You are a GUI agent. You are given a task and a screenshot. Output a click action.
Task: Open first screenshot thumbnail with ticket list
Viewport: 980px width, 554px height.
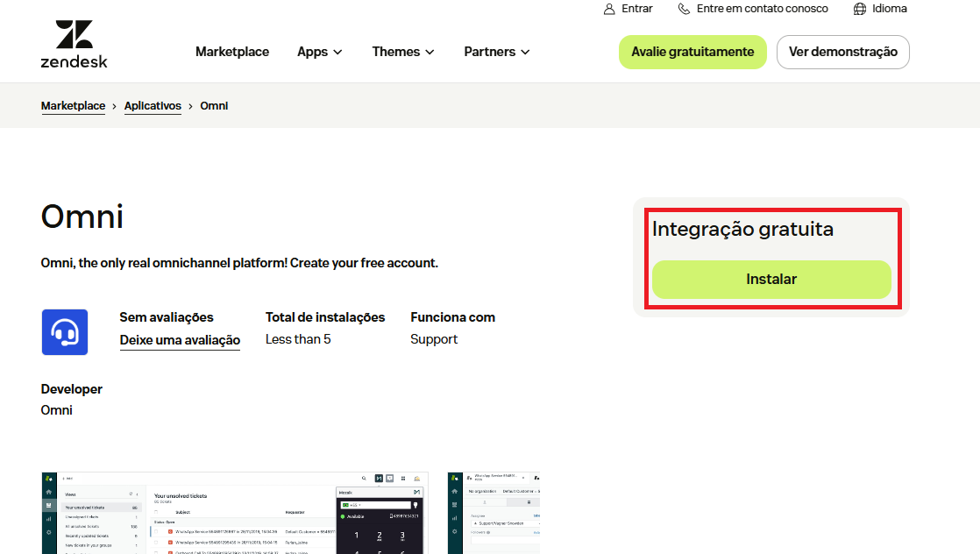tap(235, 513)
